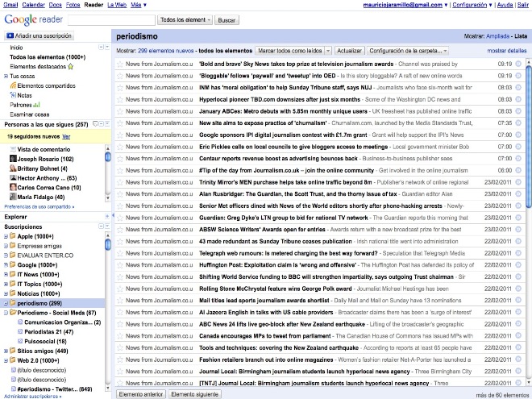Screen dimensions: 532x399
Task: Click Añadir una suscripción
Action: coord(39,35)
